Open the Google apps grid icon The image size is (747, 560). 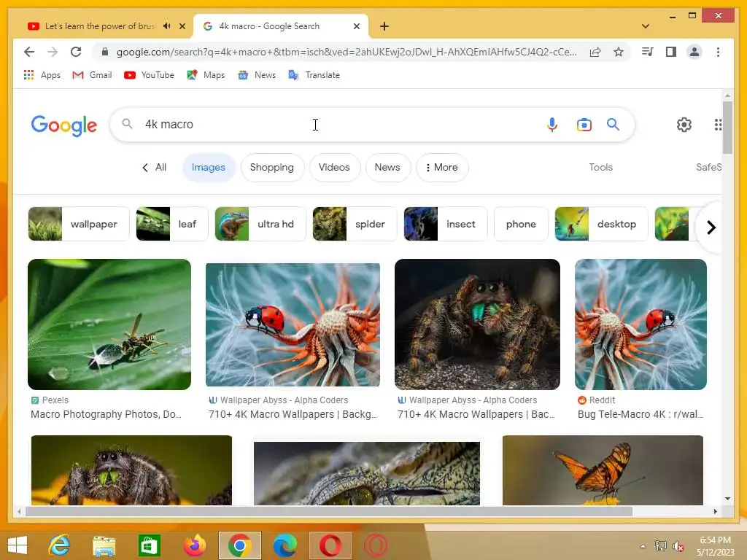click(718, 125)
